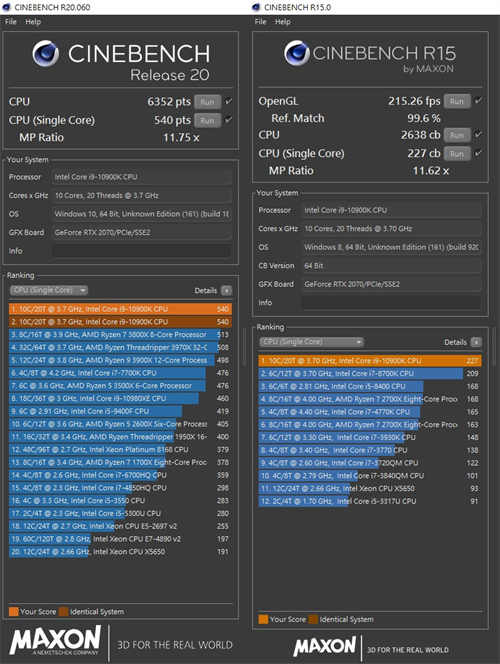Image resolution: width=500 pixels, height=664 pixels.
Task: Toggle the CPU test checkbox in R15
Action: (478, 135)
